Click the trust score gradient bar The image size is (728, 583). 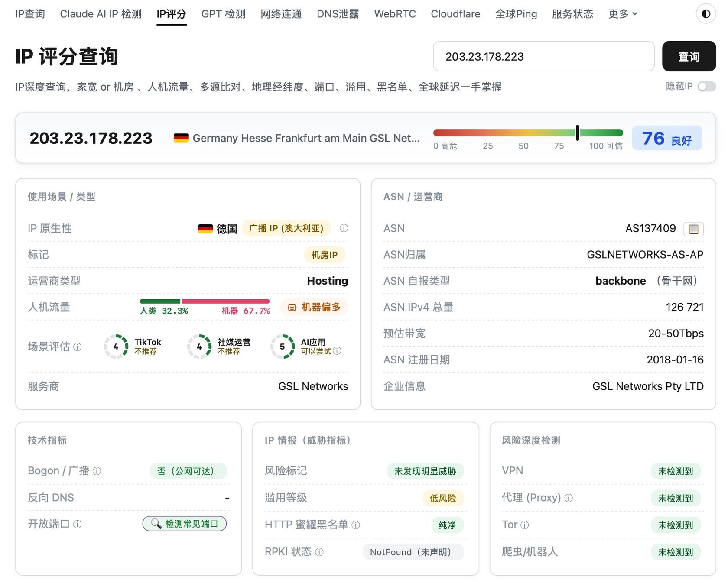(528, 133)
